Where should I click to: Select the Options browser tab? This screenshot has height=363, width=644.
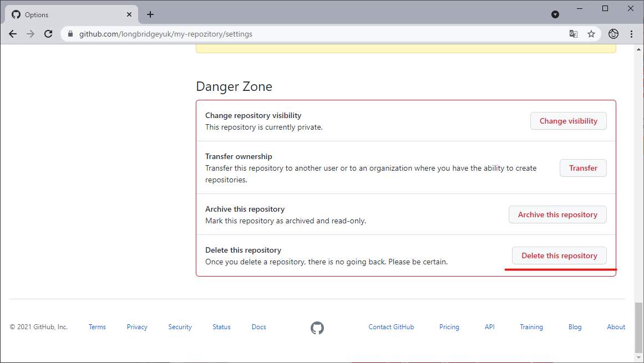tap(72, 15)
